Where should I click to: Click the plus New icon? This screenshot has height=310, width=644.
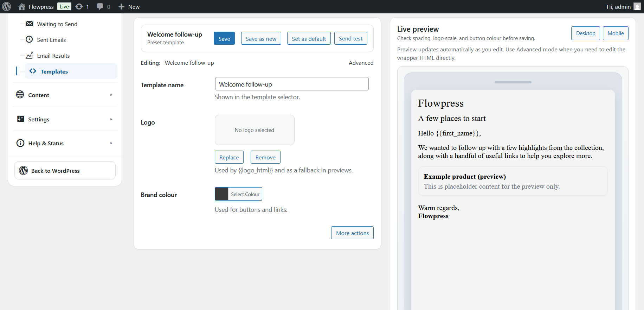click(x=121, y=7)
